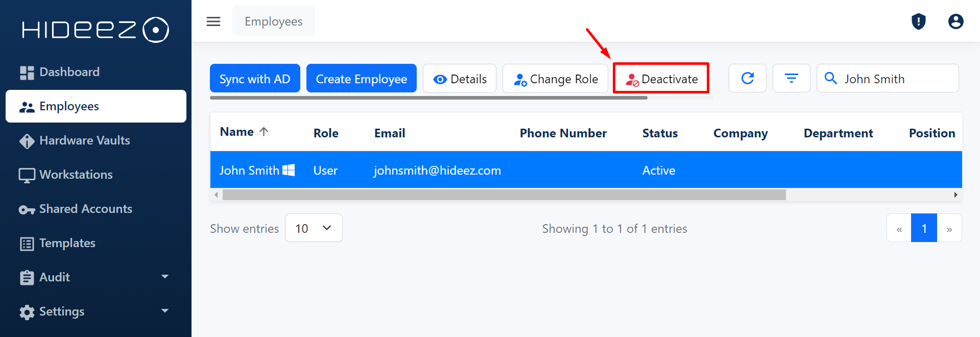Expand the Audit menu arrow
This screenshot has height=337, width=980.
tap(165, 277)
